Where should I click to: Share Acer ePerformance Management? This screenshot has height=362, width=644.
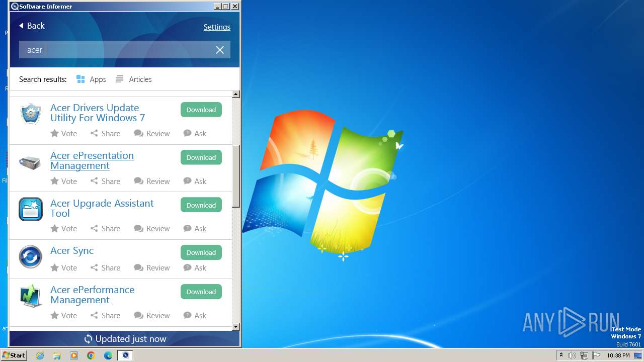[x=105, y=315]
